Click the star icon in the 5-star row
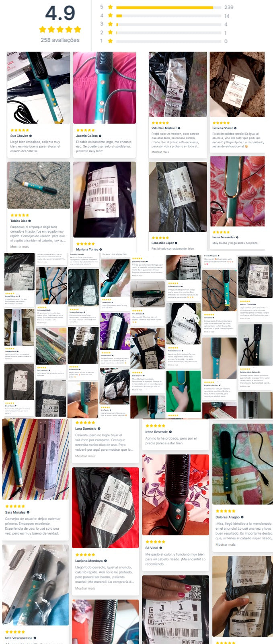Image resolution: width=273 pixels, height=644 pixels. pyautogui.click(x=110, y=7)
